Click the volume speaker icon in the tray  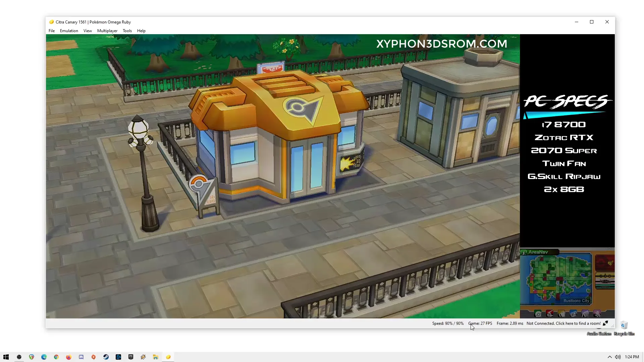coord(618,357)
